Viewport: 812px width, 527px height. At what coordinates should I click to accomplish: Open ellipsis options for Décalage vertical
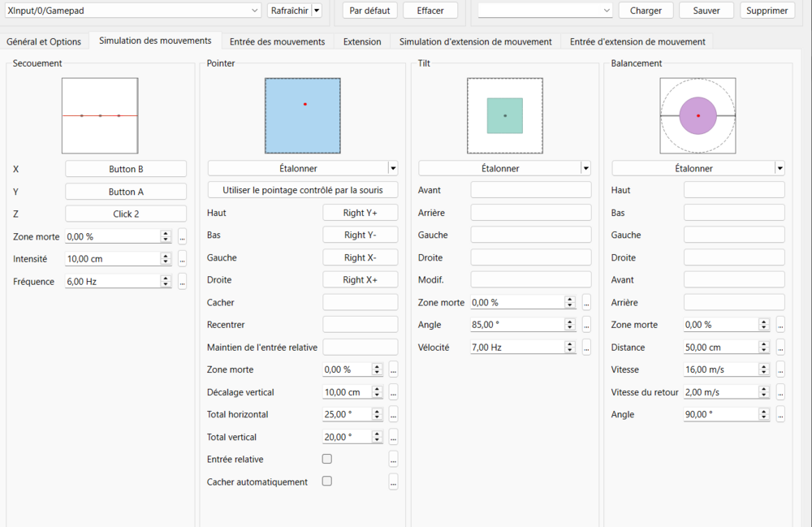tap(393, 392)
